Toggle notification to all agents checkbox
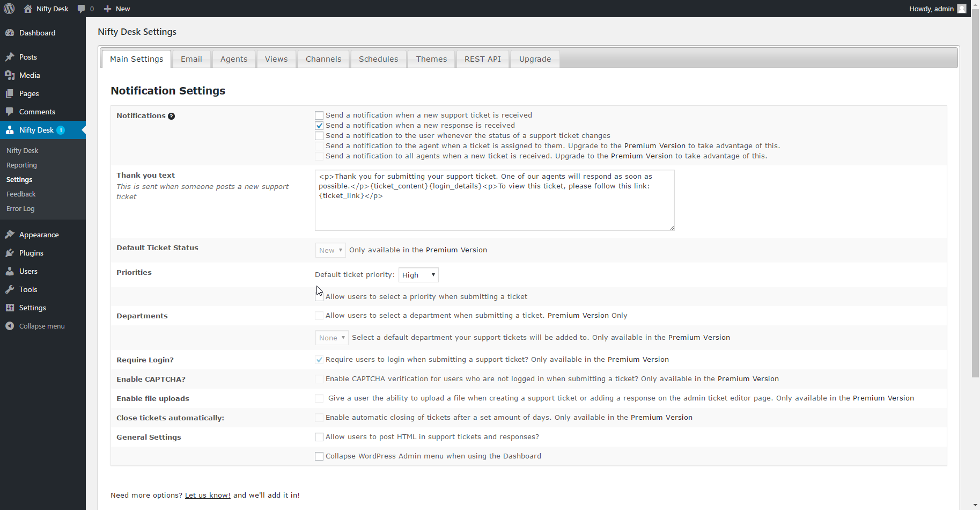The height and width of the screenshot is (510, 980). coord(319,156)
